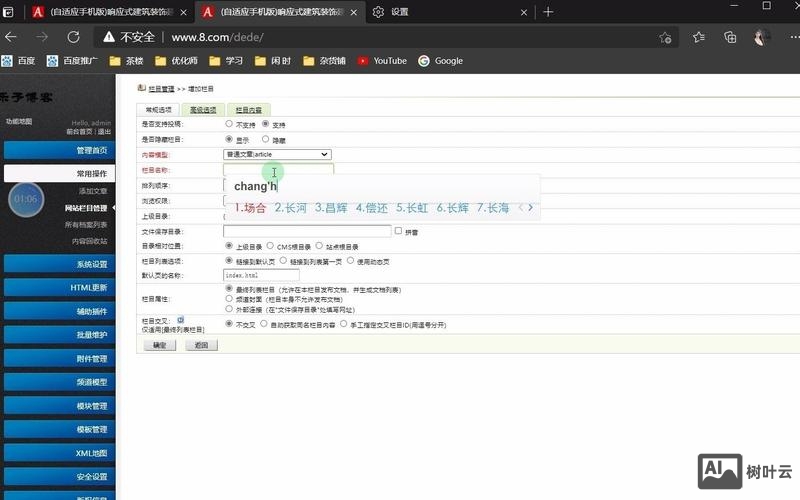The width and height of the screenshot is (800, 500).
Task: Click the browser address bar URL
Action: pyautogui.click(x=217, y=37)
